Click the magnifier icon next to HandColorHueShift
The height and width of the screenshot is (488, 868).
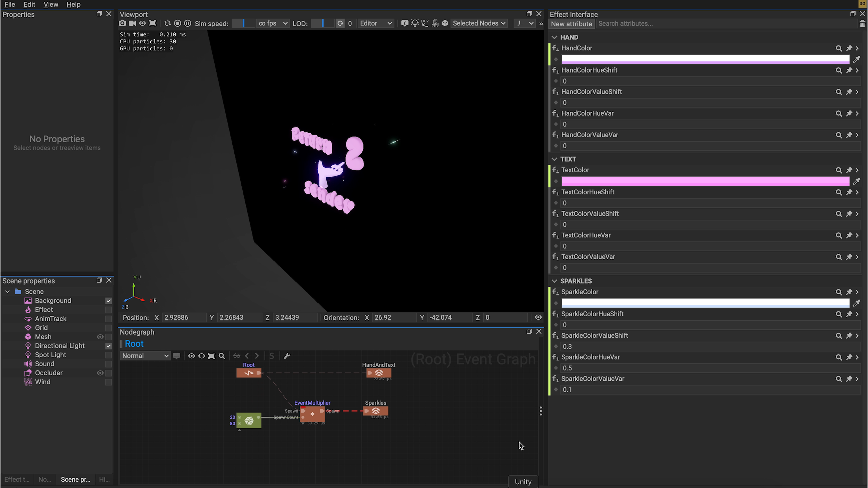(x=838, y=70)
